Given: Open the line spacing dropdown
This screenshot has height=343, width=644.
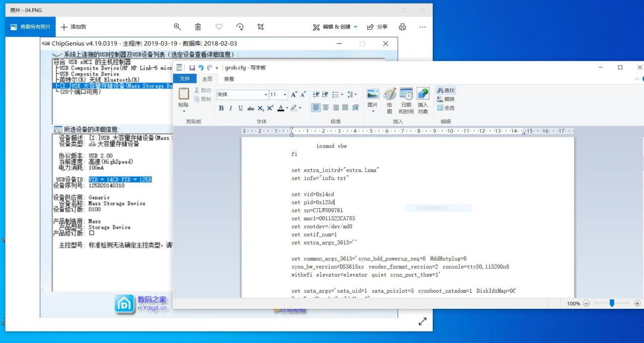Looking at the screenshot, I should click(x=352, y=95).
